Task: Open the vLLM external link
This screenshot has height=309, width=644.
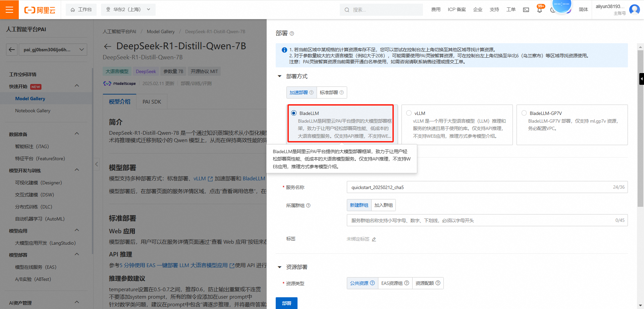Action: (203, 179)
